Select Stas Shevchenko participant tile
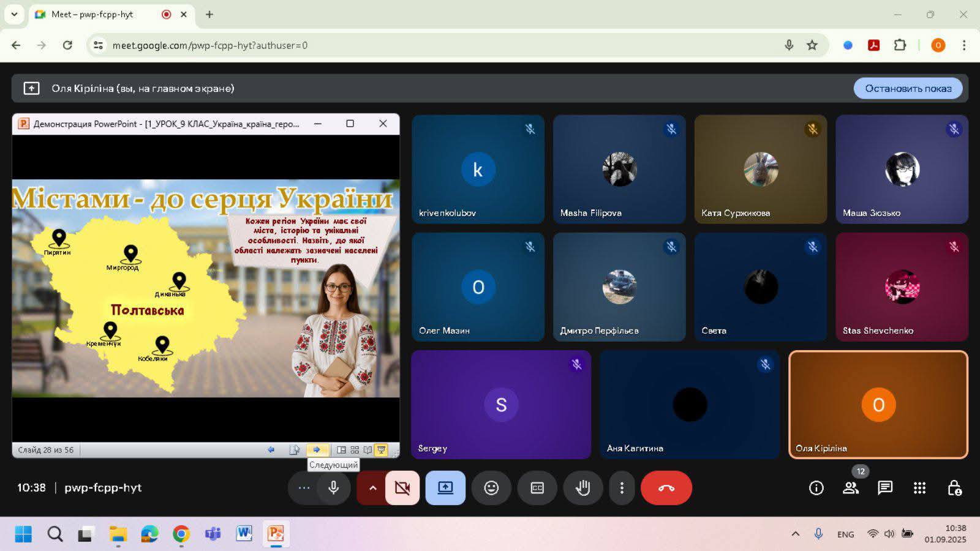The width and height of the screenshot is (980, 551). click(902, 287)
